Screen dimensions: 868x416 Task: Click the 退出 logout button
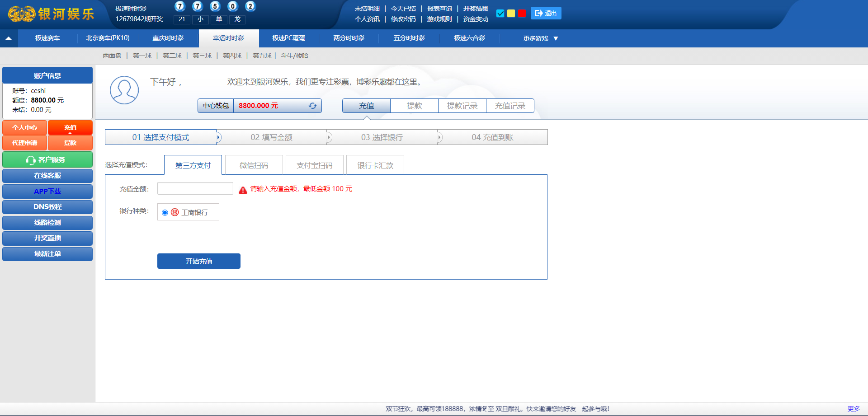click(x=546, y=14)
